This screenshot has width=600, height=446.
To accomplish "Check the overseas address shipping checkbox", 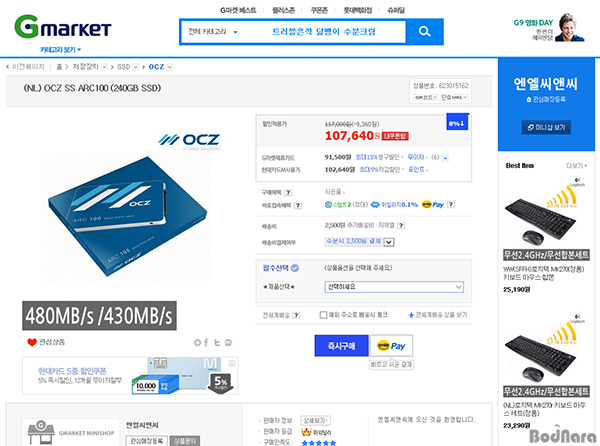I will pyautogui.click(x=323, y=315).
